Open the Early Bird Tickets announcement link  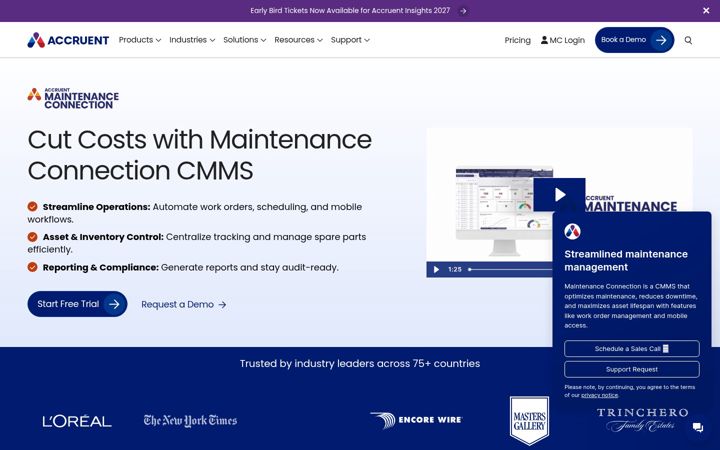pos(350,11)
